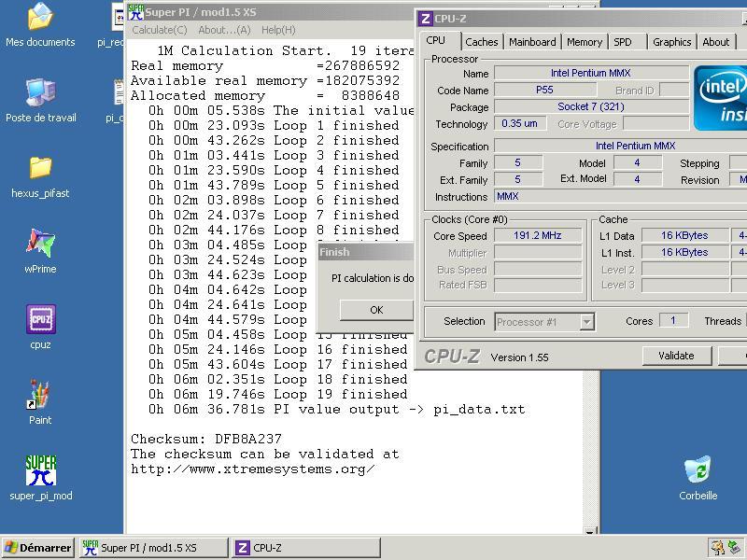The width and height of the screenshot is (747, 560).
Task: Launch cpuz from the desktop
Action: coord(41,319)
